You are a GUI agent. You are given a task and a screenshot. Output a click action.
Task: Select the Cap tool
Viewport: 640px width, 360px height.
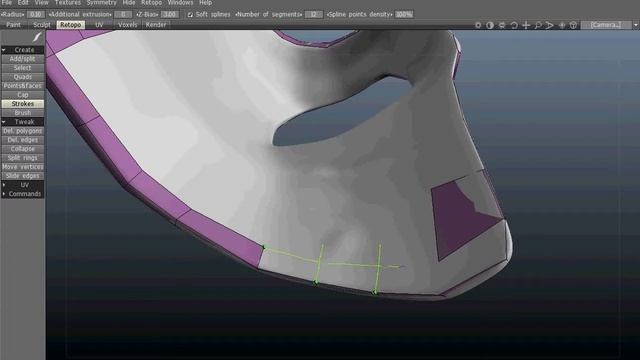coord(23,95)
